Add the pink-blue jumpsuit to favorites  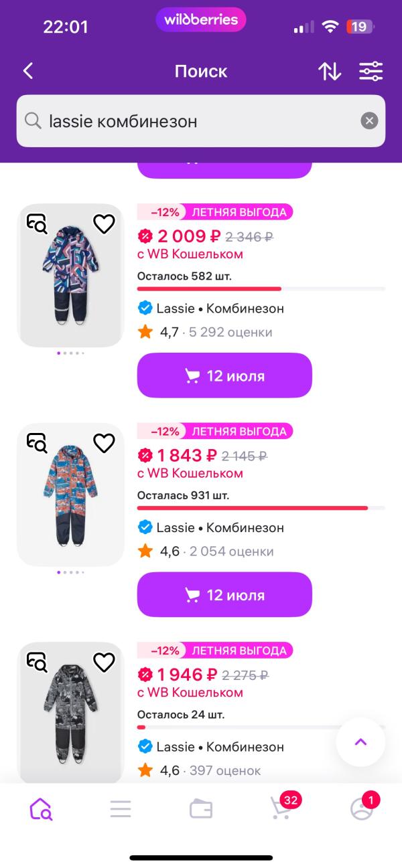point(104,224)
